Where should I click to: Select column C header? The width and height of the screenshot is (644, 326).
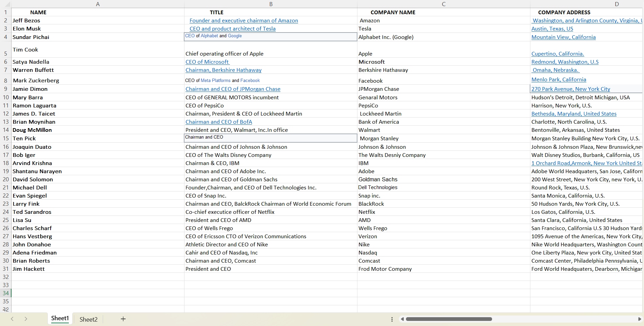point(444,4)
